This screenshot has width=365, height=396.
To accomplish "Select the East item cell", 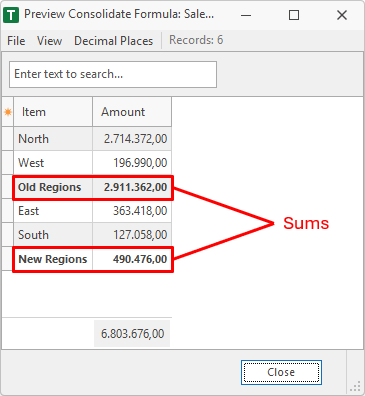I will [x=53, y=211].
